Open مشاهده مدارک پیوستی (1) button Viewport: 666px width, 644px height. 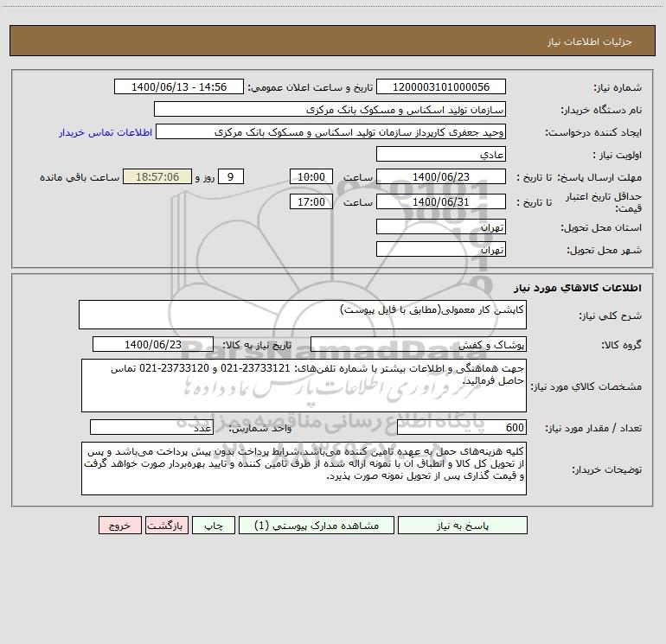click(317, 526)
